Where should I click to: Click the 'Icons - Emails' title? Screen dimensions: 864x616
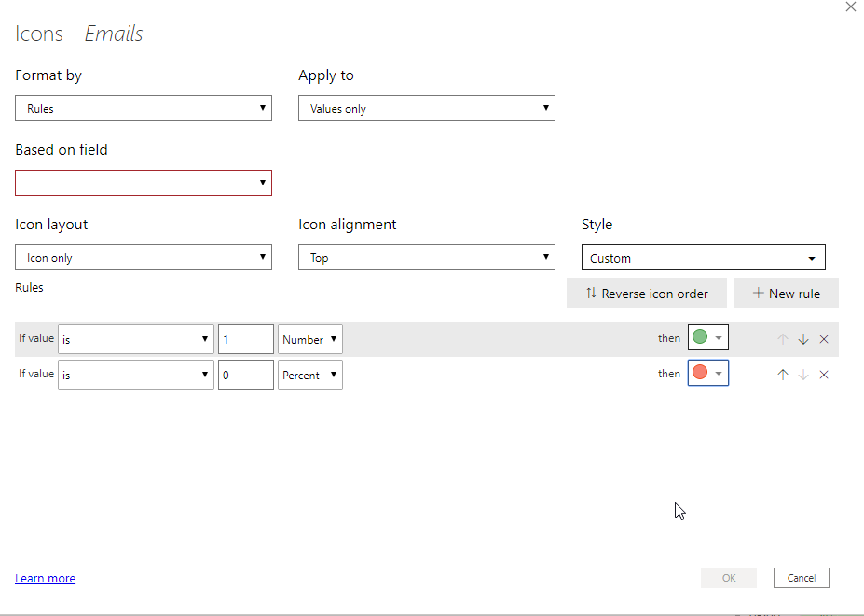tap(79, 34)
